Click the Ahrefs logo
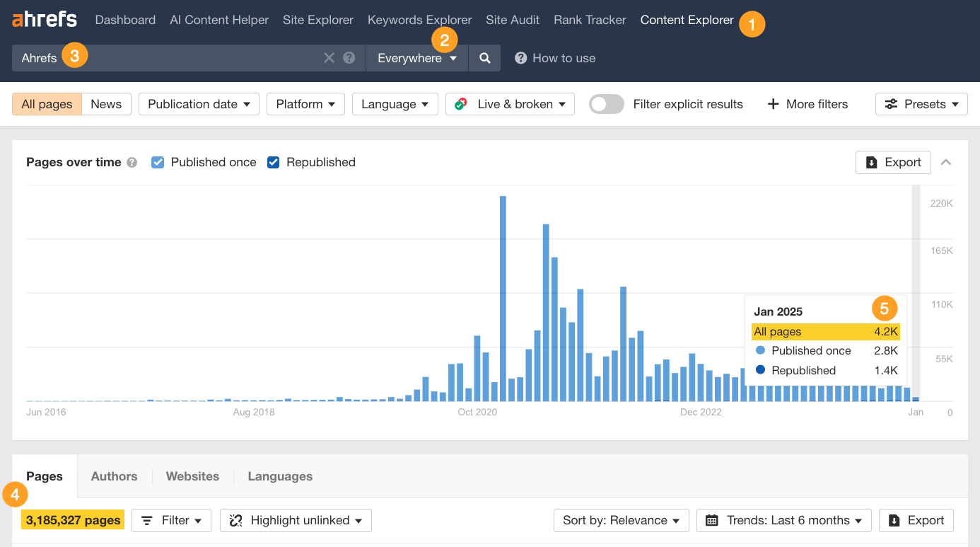The image size is (980, 547). pyautogui.click(x=44, y=19)
